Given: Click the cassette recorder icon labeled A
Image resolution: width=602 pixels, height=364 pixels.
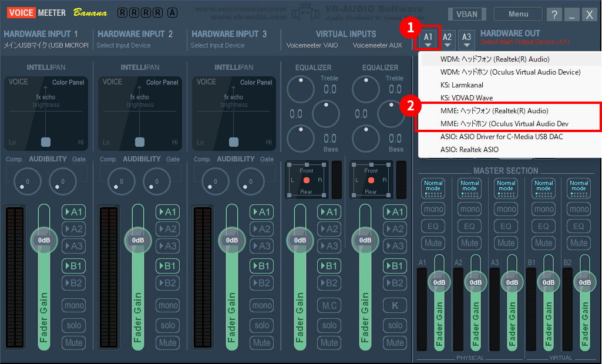Looking at the screenshot, I should pos(173,13).
